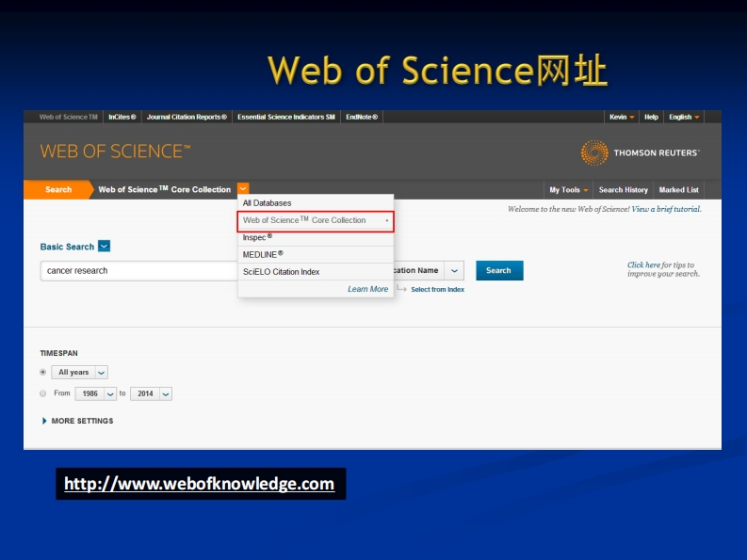
Task: Click the Help link in the top bar
Action: pos(651,117)
